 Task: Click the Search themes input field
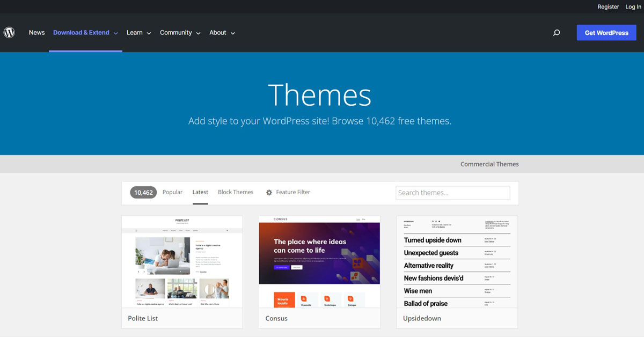pos(453,193)
